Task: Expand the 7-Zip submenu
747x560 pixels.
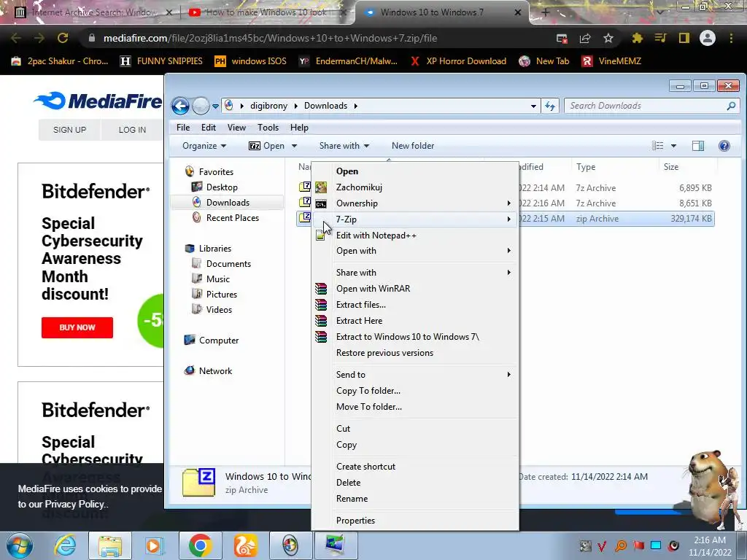Action: (414, 219)
